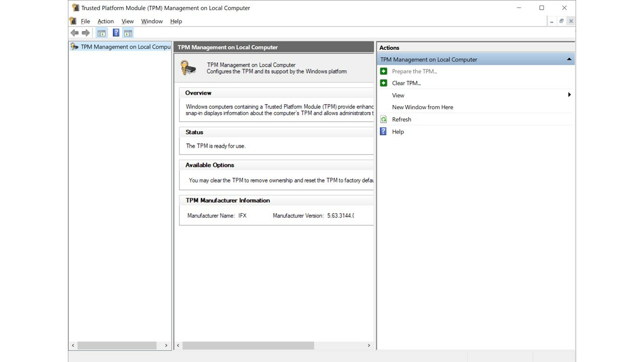Click the green Prepare the TPM icon
This screenshot has height=362, width=644.
383,71
